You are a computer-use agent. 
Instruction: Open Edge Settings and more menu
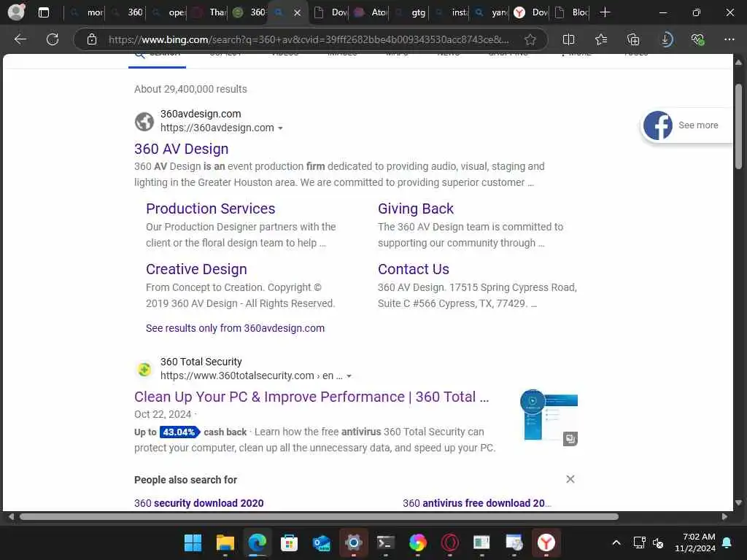pos(729,39)
